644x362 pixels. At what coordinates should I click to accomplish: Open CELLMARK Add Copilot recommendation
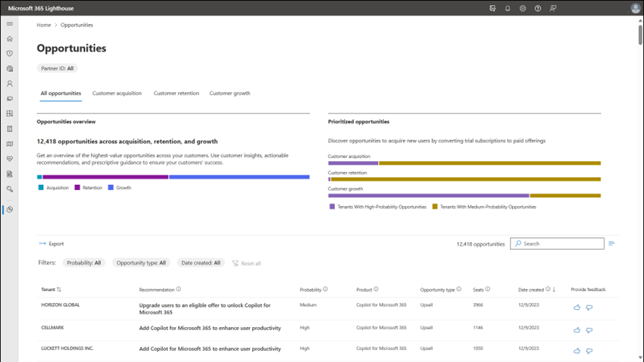tap(210, 328)
